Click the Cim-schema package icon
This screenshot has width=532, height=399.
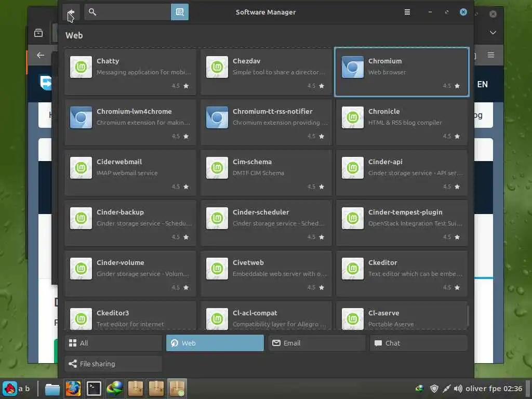click(217, 168)
